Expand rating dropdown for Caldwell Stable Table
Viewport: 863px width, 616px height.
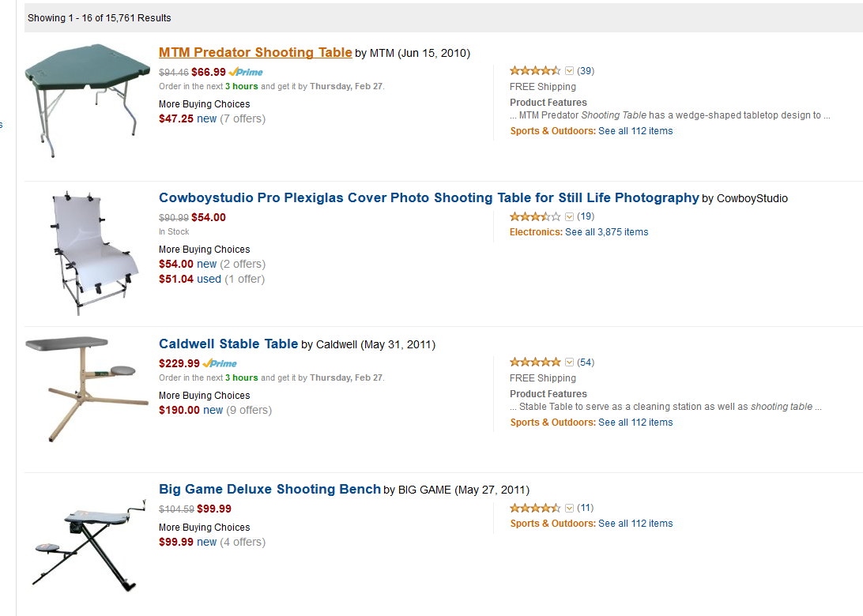pos(569,362)
